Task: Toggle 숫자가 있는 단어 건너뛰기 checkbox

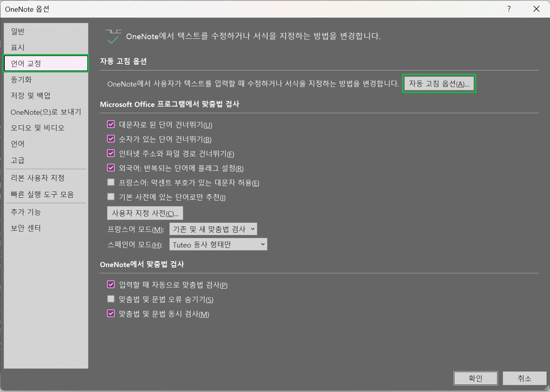Action: (x=111, y=139)
